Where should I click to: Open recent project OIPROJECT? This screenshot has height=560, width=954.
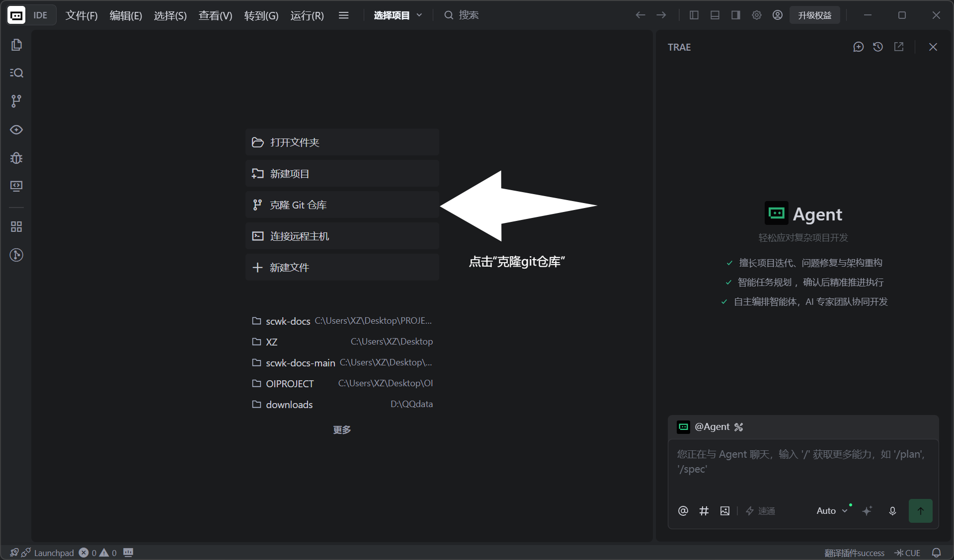coord(342,384)
